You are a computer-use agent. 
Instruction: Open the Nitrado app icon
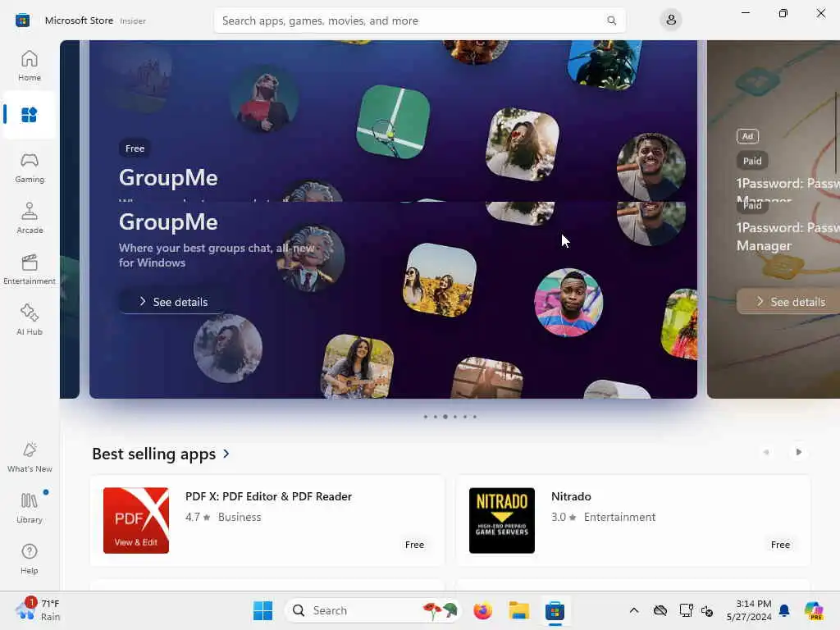click(x=501, y=520)
